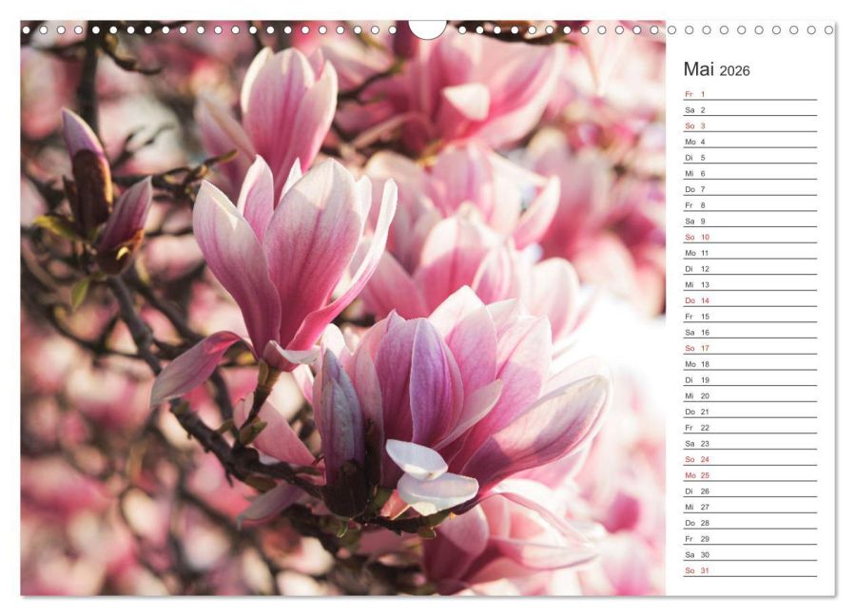Screen dimensions: 855x616
Task: Click the magnolia blossom photo
Action: [343, 308]
